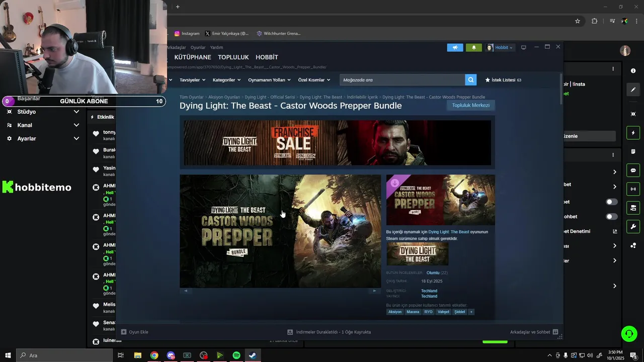Image resolution: width=644 pixels, height=362 pixels.
Task: Click the Task View taskbar icon
Action: point(121,355)
